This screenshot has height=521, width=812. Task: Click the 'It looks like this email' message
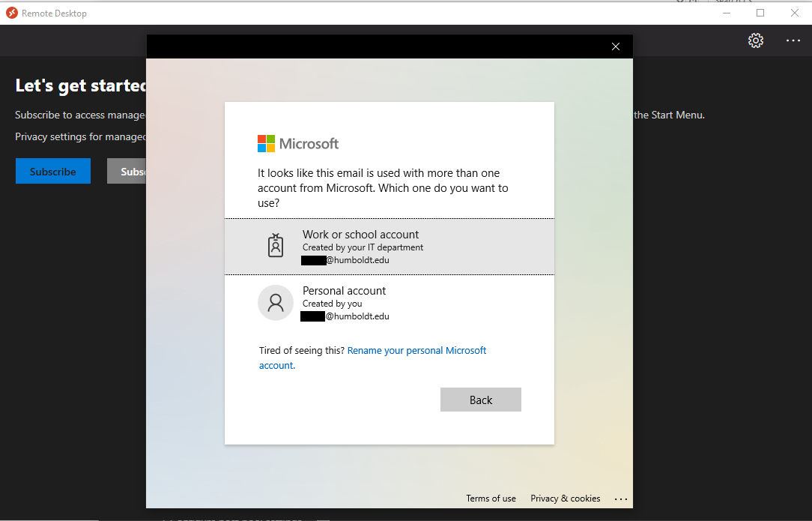(x=384, y=187)
